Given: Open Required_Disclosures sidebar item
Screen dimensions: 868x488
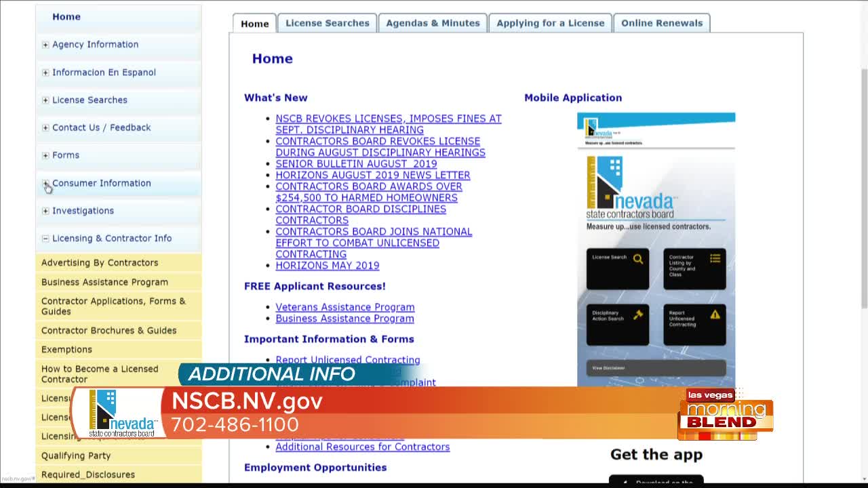Looking at the screenshot, I should 119,475.
